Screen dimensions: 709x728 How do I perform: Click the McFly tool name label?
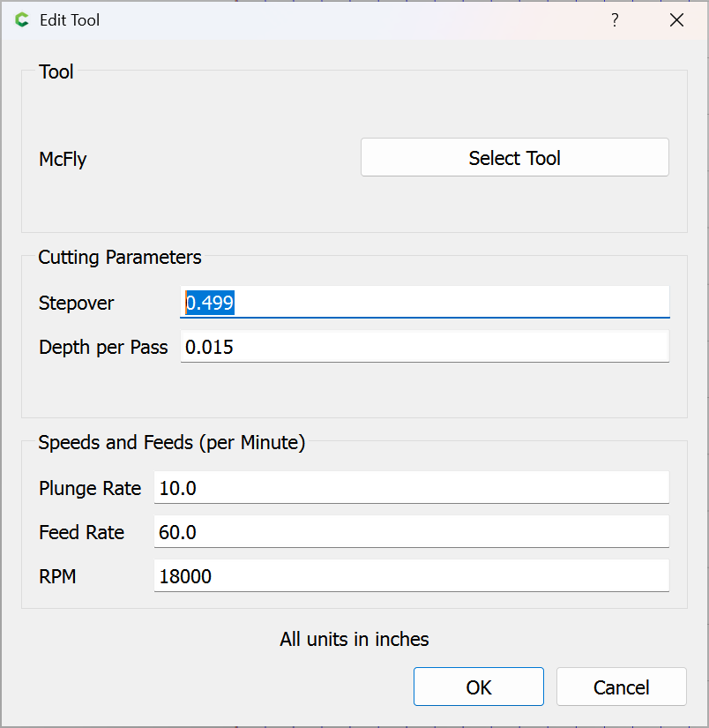(x=63, y=160)
